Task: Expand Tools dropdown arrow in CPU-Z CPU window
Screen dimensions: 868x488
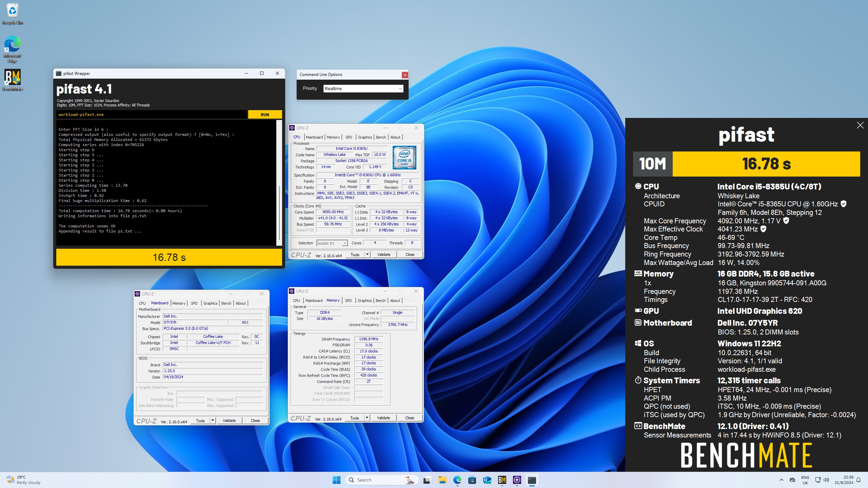Action: pos(367,255)
